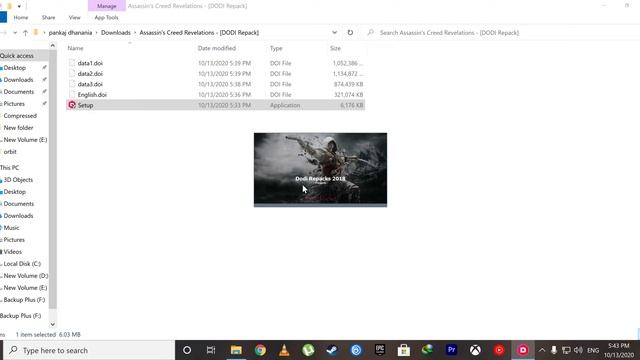Open pinned Desktop in Quick access
This screenshot has width=640, height=360.
click(15, 68)
